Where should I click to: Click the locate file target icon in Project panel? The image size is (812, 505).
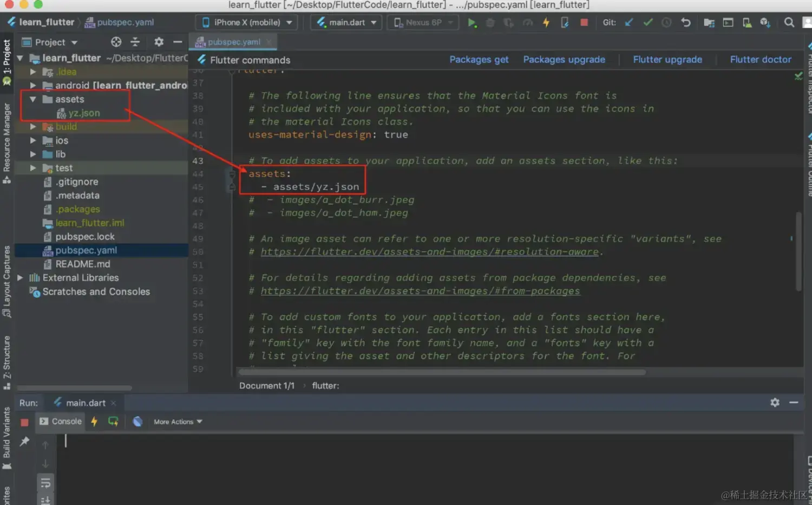click(x=116, y=42)
